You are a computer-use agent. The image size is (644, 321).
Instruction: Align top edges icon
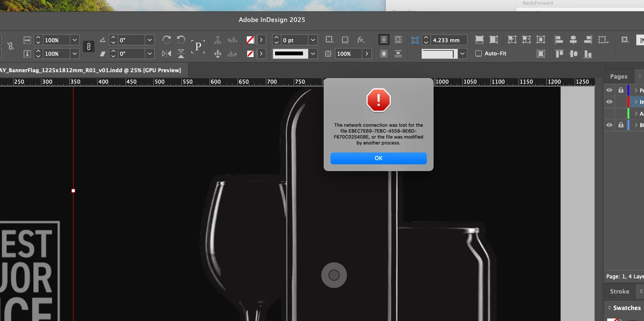click(559, 54)
